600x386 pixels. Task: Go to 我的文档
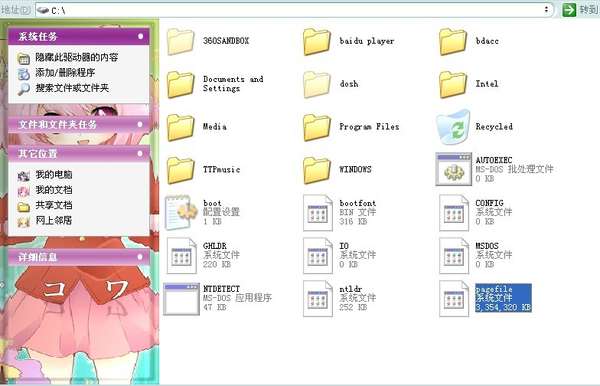click(54, 190)
